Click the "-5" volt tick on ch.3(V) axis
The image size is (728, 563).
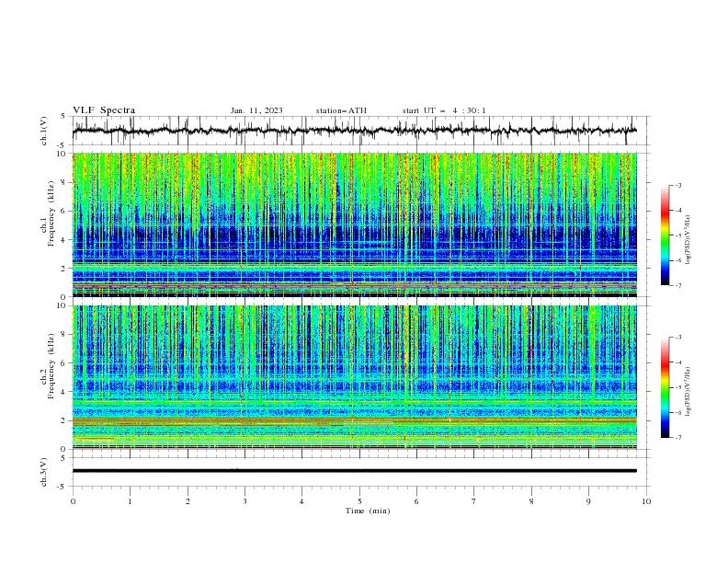pos(63,487)
